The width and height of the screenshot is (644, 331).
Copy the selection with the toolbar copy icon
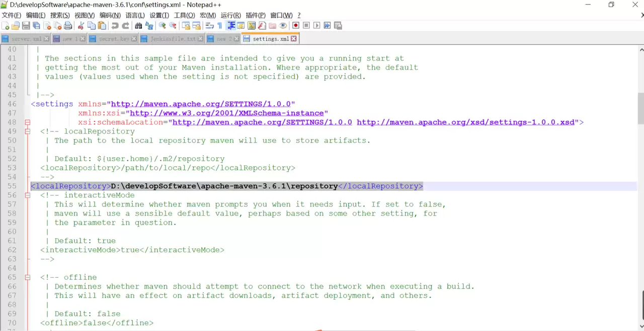pyautogui.click(x=91, y=26)
